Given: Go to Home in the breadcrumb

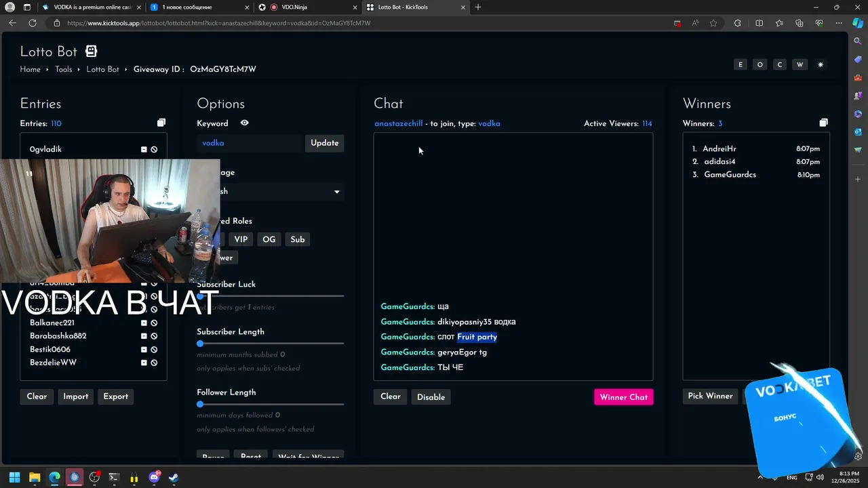Looking at the screenshot, I should (x=31, y=69).
